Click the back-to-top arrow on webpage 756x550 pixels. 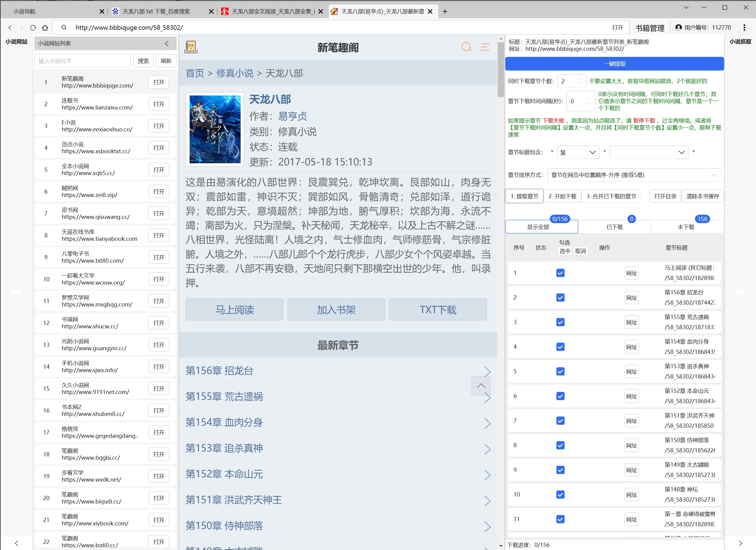click(481, 386)
